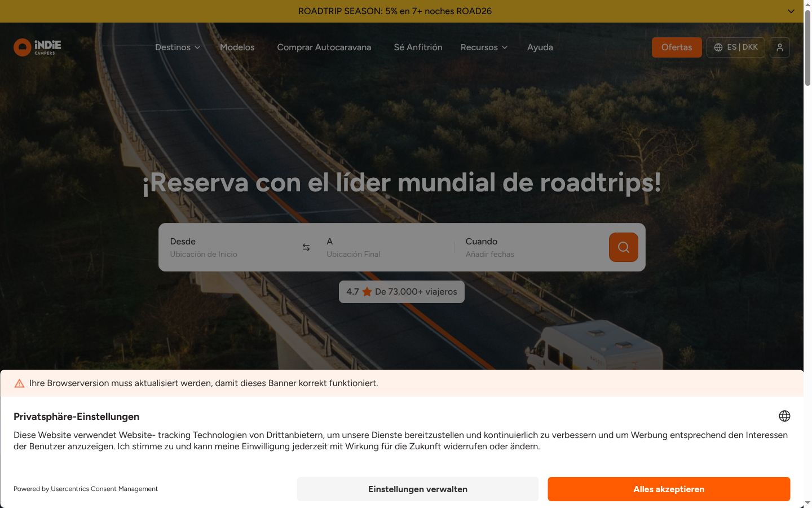812x508 pixels.
Task: Open the user account icon
Action: pyautogui.click(x=780, y=47)
